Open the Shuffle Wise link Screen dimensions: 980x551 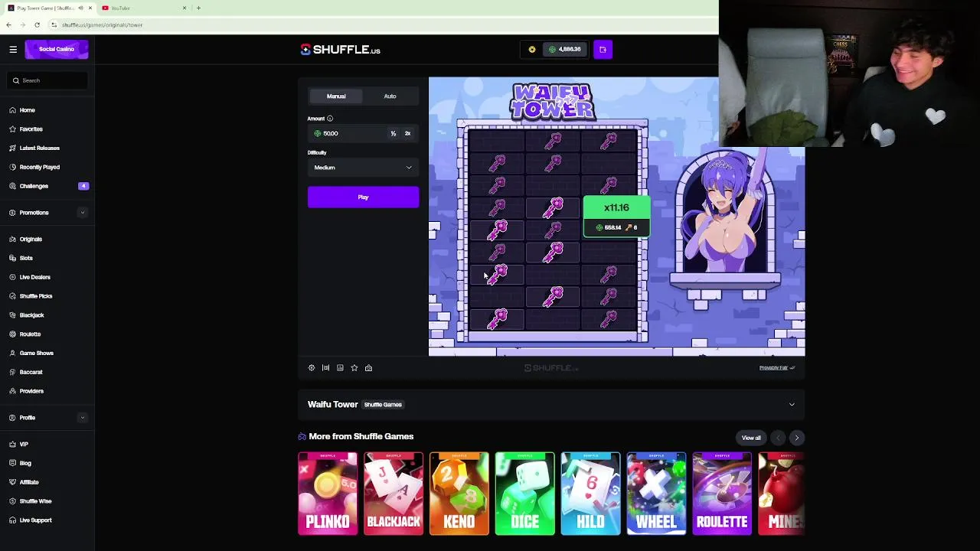coord(35,501)
